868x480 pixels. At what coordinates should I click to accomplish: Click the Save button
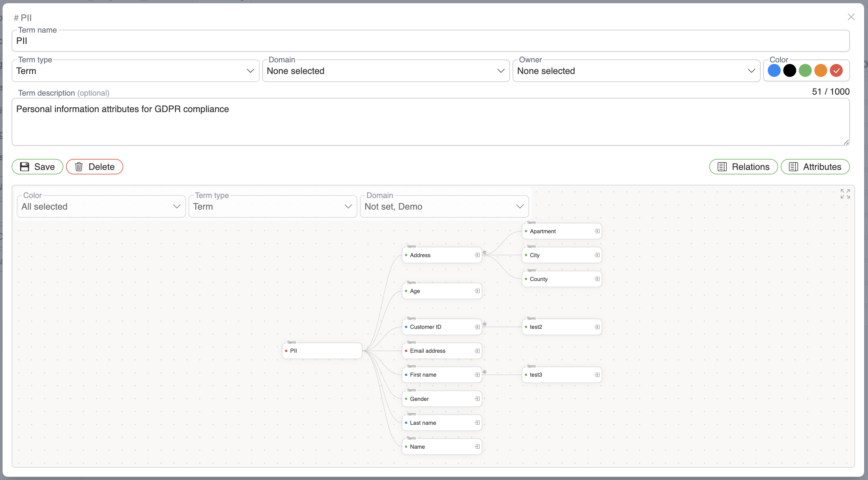[x=37, y=166]
